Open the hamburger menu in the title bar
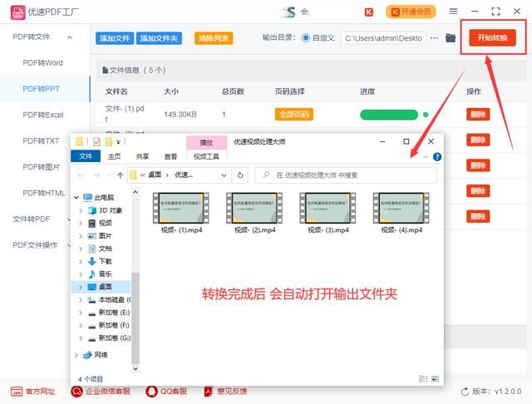This screenshot has width=532, height=404. click(453, 12)
